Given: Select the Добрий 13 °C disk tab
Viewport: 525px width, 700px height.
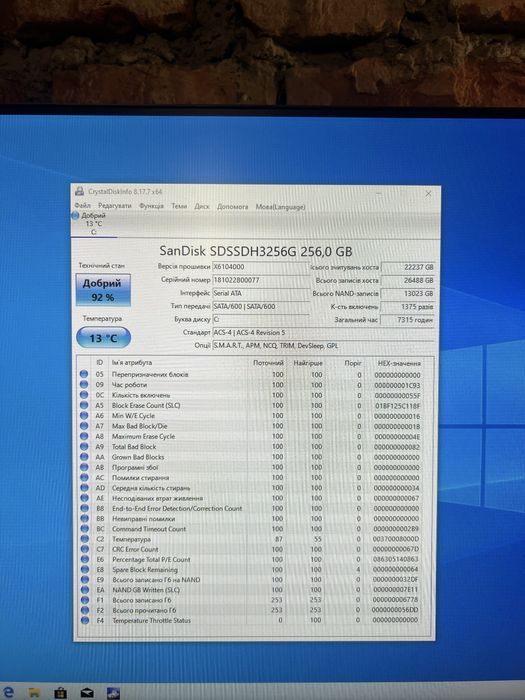Looking at the screenshot, I should point(93,223).
